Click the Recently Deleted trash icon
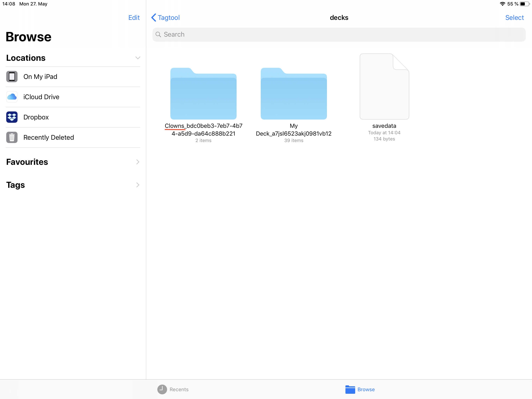 tap(12, 137)
